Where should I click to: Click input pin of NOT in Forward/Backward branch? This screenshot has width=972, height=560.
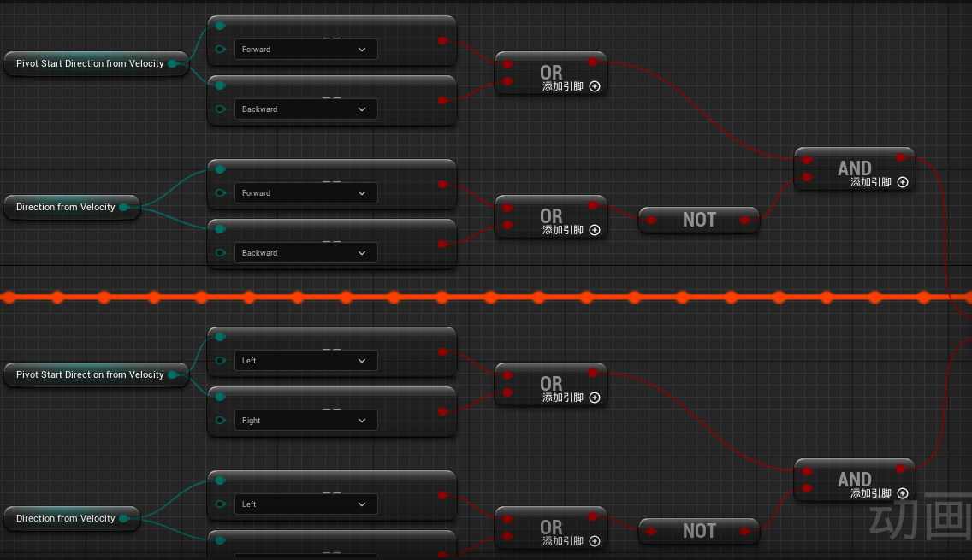click(x=651, y=220)
